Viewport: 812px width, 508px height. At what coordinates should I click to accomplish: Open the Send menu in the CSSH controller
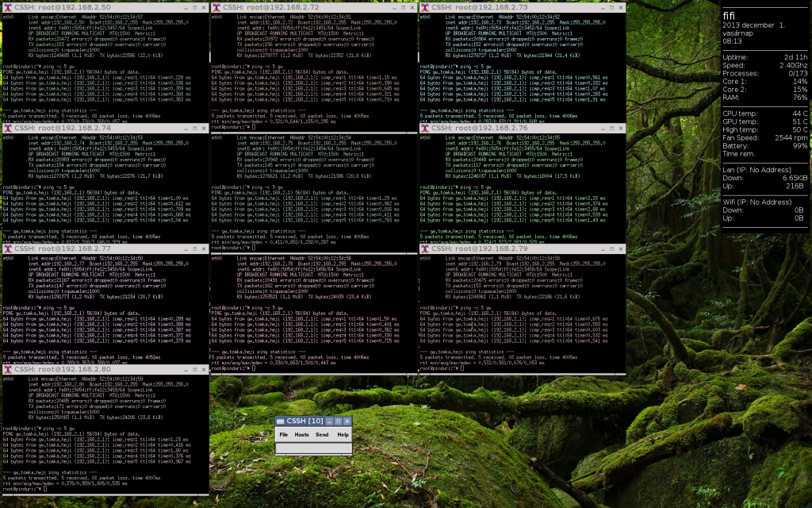[321, 434]
